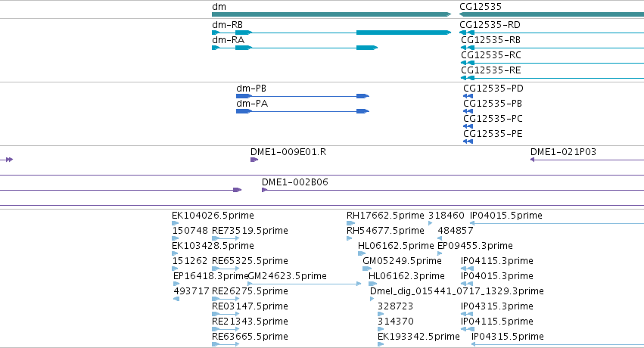Viewport: 644px width, 348px height.
Task: Click the EK104026.5prime EST marker
Action: 175,223
